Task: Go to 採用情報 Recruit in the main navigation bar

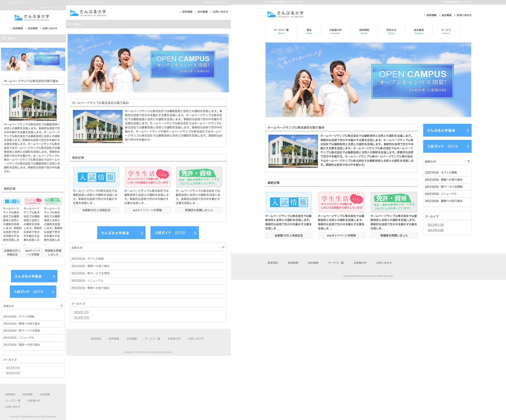Action: tap(364, 31)
